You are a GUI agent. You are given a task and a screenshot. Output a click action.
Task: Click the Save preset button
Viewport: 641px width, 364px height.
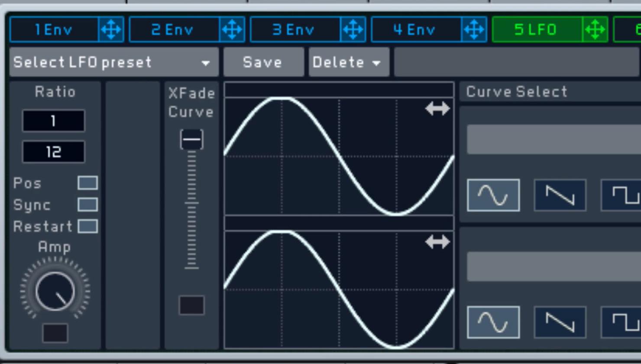[264, 62]
